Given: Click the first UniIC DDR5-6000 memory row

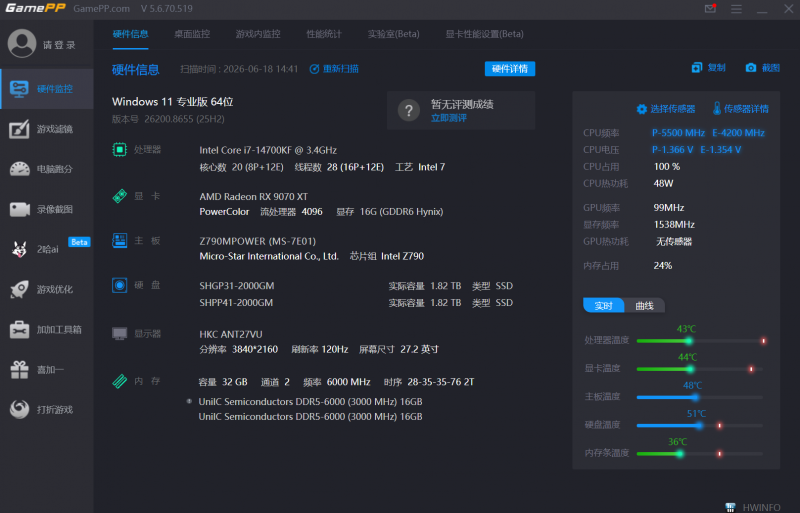Looking at the screenshot, I should click(310, 402).
